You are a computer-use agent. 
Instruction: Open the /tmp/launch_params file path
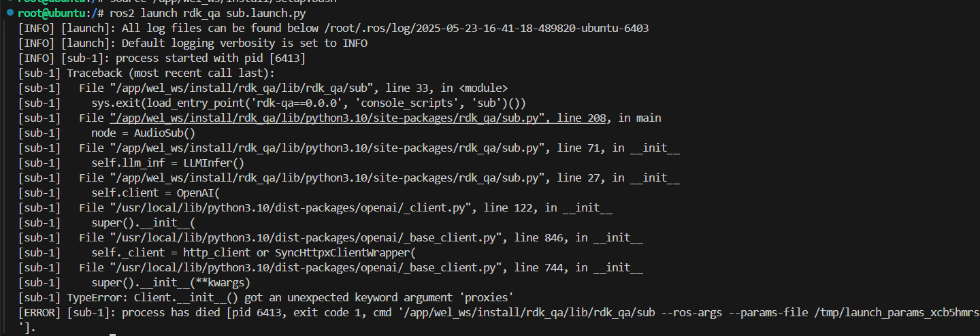tap(900, 312)
